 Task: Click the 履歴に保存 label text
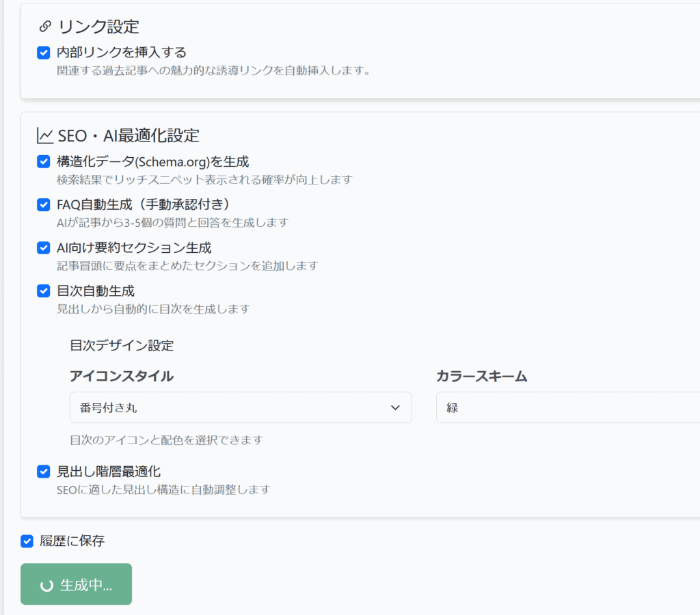tap(72, 541)
